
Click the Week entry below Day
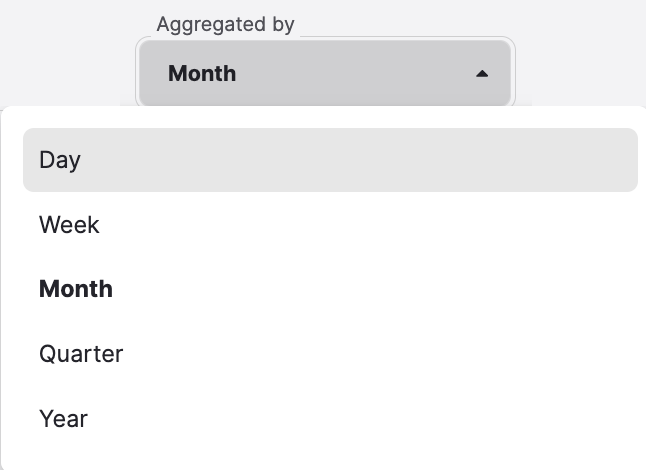coord(69,225)
